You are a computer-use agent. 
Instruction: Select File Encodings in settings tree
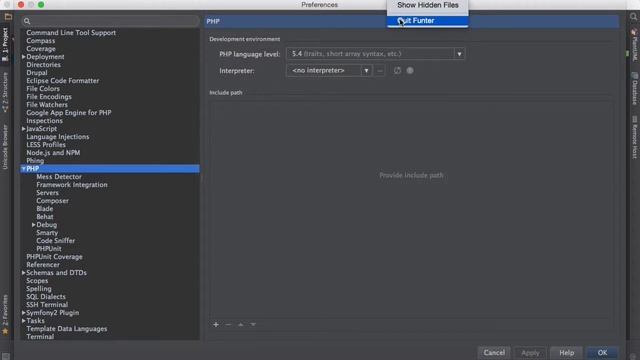(49, 97)
